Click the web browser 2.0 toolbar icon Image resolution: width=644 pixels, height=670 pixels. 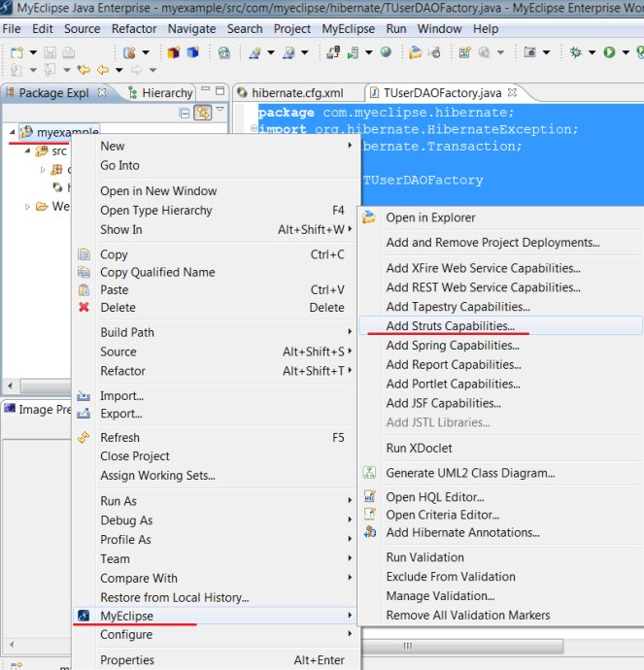tap(224, 52)
